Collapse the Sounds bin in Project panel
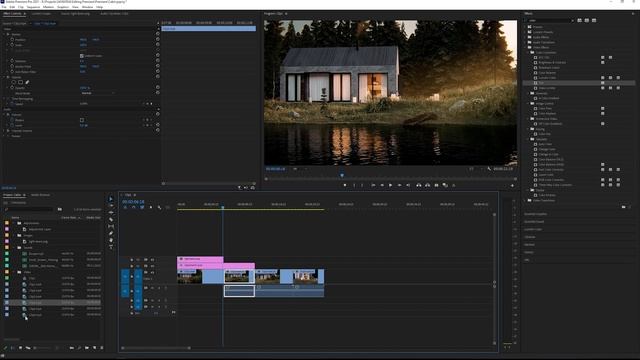The height and width of the screenshot is (360, 640). pos(14,247)
